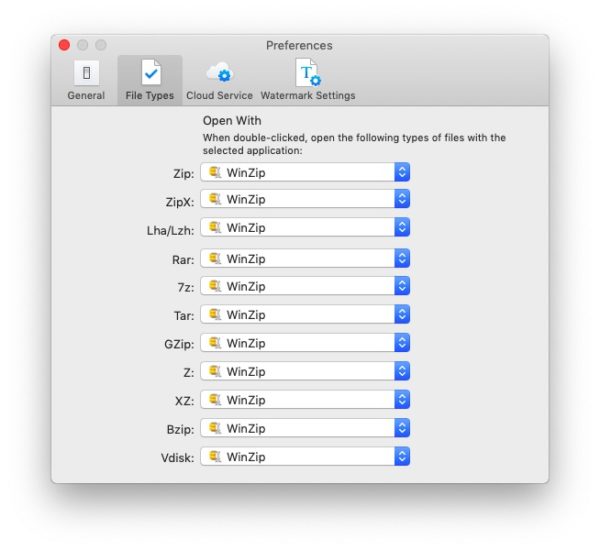Open the ZipX application dropdown

pos(305,199)
